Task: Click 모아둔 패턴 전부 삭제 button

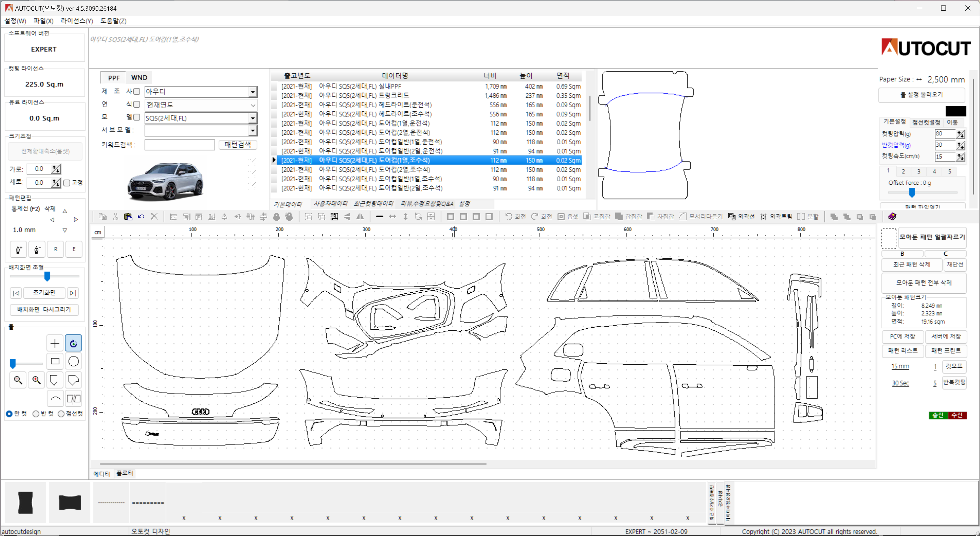Action: (x=923, y=283)
